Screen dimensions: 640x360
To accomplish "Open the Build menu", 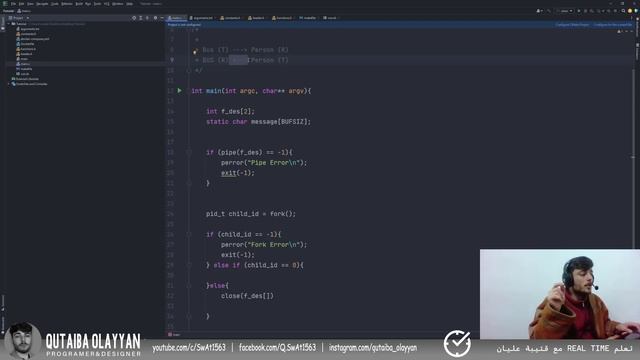I will (79, 4).
